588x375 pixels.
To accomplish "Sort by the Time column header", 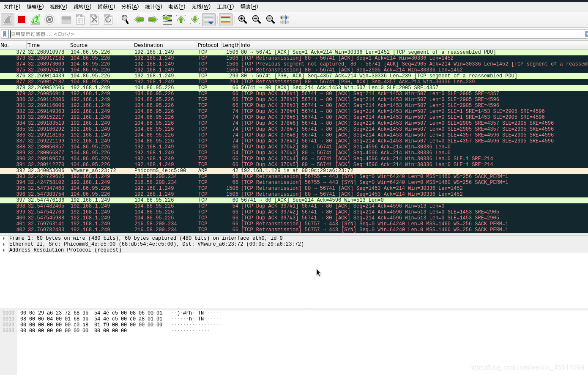I will pos(47,45).
